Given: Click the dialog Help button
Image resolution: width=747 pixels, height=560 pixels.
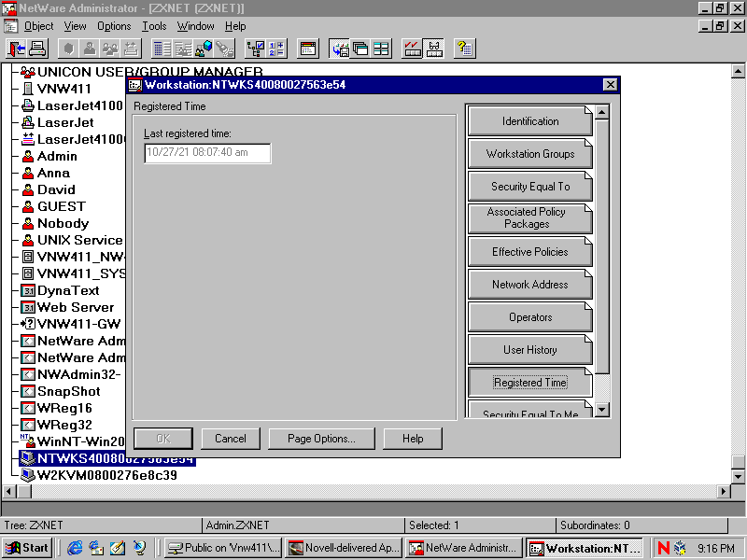Looking at the screenshot, I should click(413, 439).
